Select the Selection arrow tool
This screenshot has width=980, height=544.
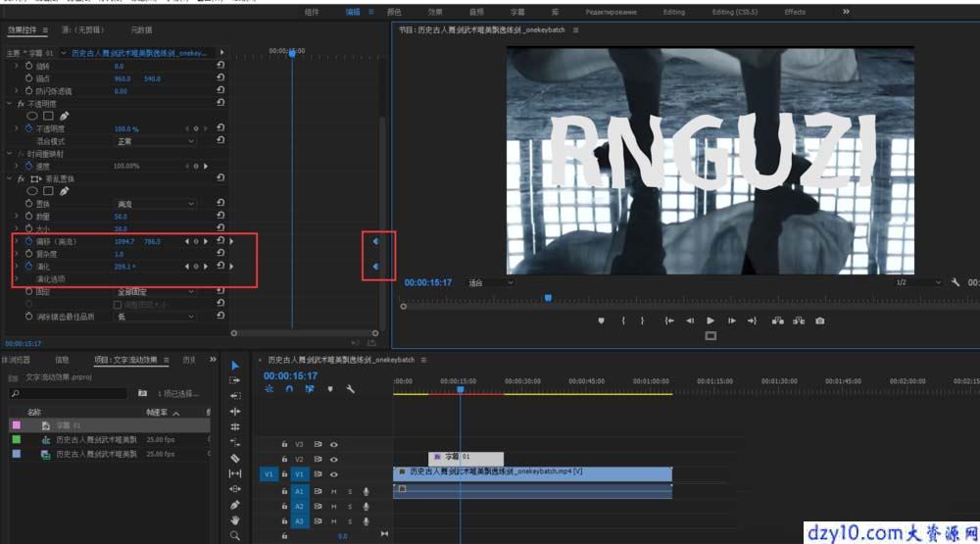[x=235, y=366]
